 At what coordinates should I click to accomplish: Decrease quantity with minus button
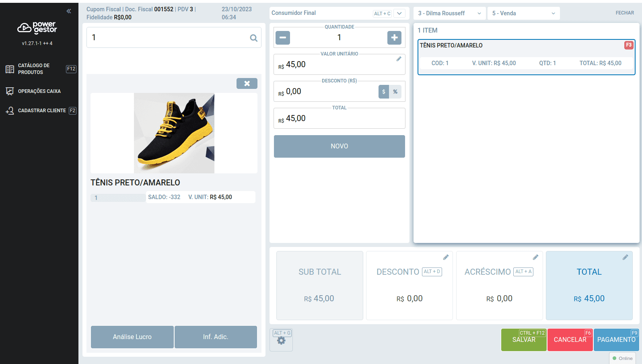tap(283, 38)
